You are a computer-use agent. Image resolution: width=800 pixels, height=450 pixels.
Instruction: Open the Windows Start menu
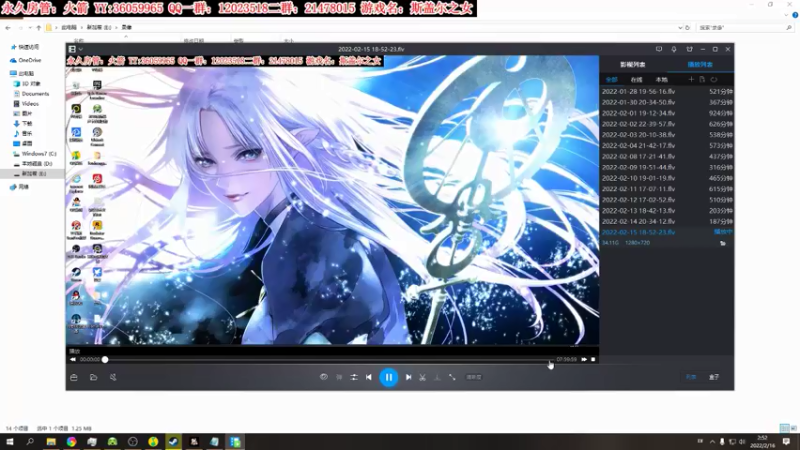(10, 442)
